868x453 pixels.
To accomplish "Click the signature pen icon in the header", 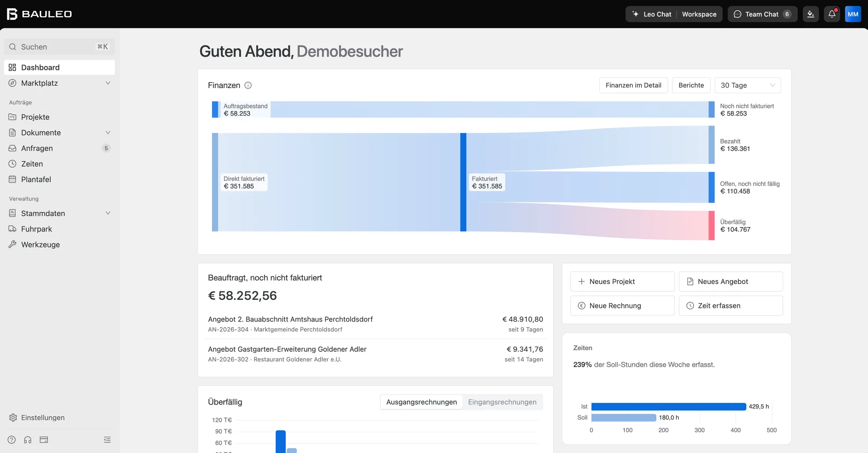I will [811, 14].
